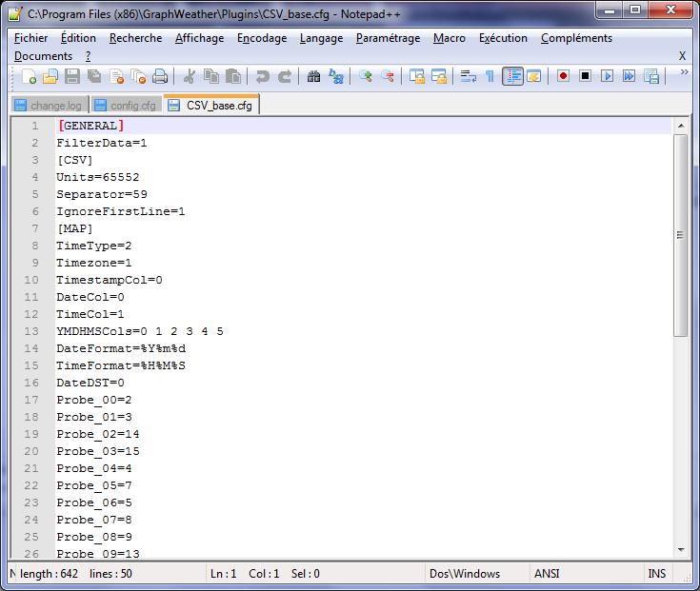Undo last action with toolbar arrow
The width and height of the screenshot is (700, 591).
point(263,76)
